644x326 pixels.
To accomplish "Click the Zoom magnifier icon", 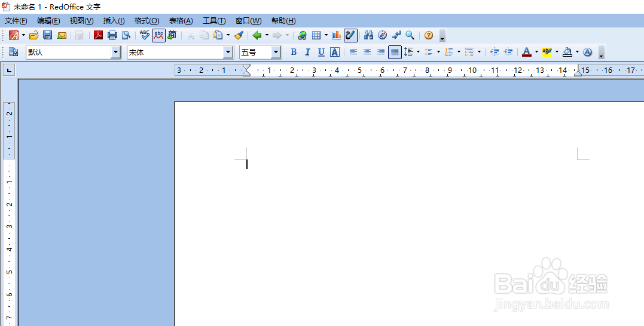I will (x=410, y=35).
